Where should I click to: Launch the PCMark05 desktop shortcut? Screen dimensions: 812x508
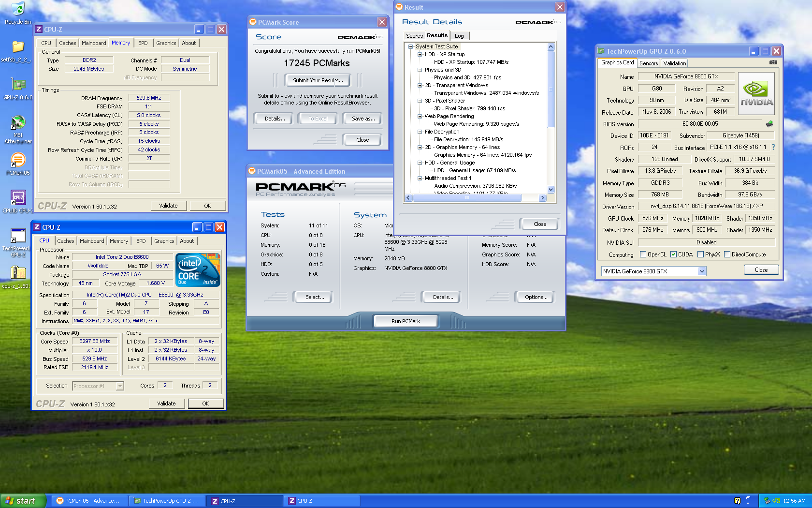(x=18, y=160)
